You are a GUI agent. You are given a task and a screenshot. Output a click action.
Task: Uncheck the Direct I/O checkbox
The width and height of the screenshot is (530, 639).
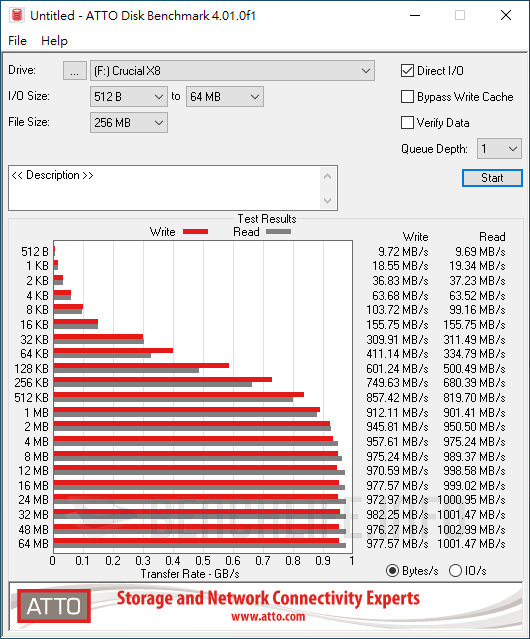click(x=407, y=71)
